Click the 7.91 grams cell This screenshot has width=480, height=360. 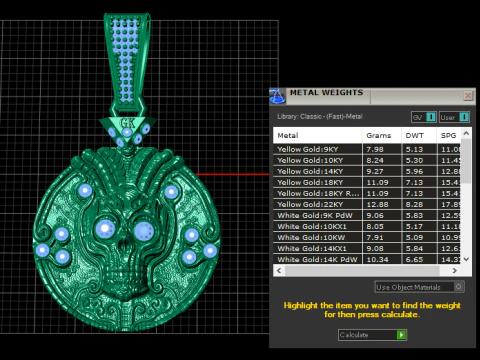(382, 237)
